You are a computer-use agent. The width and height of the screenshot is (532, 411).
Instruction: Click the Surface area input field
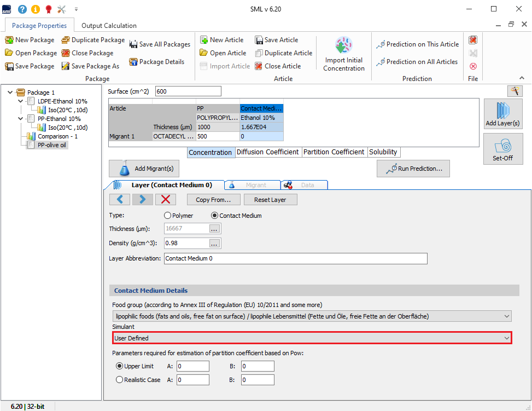[x=188, y=91]
